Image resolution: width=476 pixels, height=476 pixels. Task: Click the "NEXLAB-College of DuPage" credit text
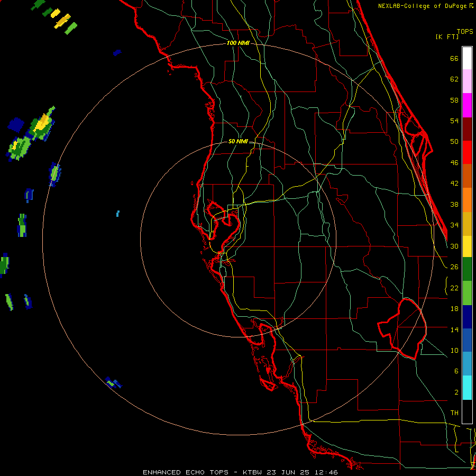(423, 6)
